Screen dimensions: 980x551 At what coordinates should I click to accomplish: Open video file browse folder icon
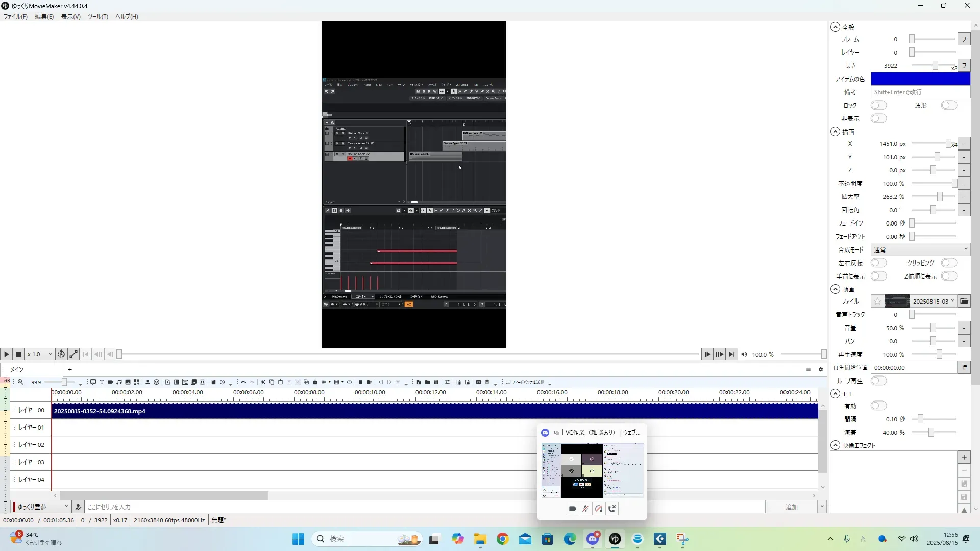[964, 301]
